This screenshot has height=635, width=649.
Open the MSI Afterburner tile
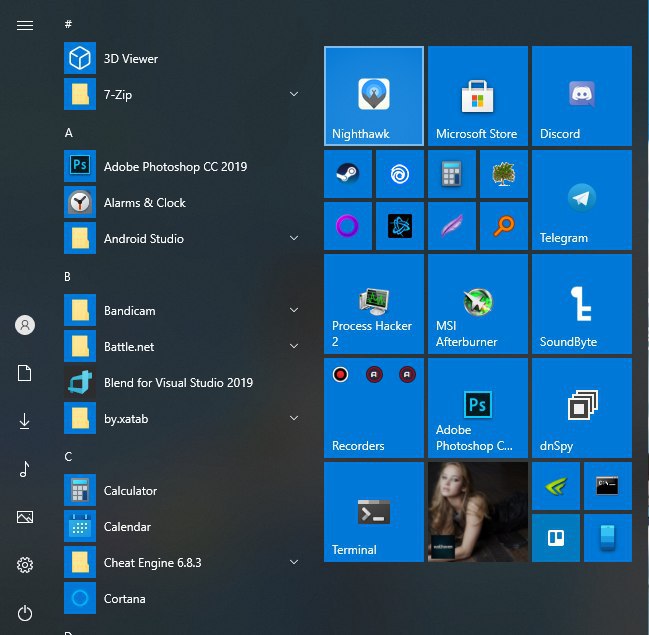(478, 304)
